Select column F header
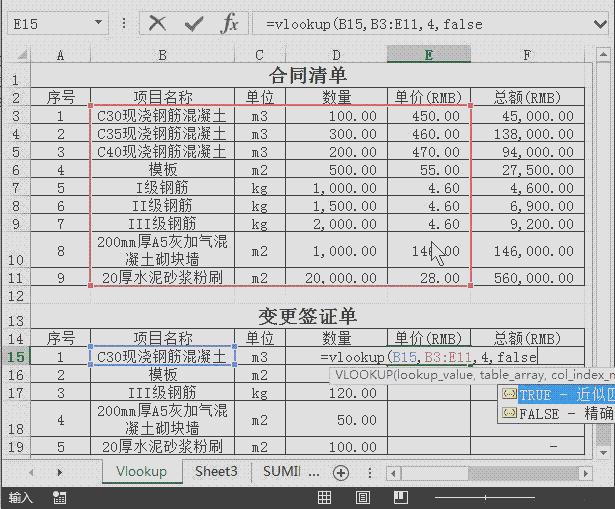Screen dimensions: 615x509 528,55
